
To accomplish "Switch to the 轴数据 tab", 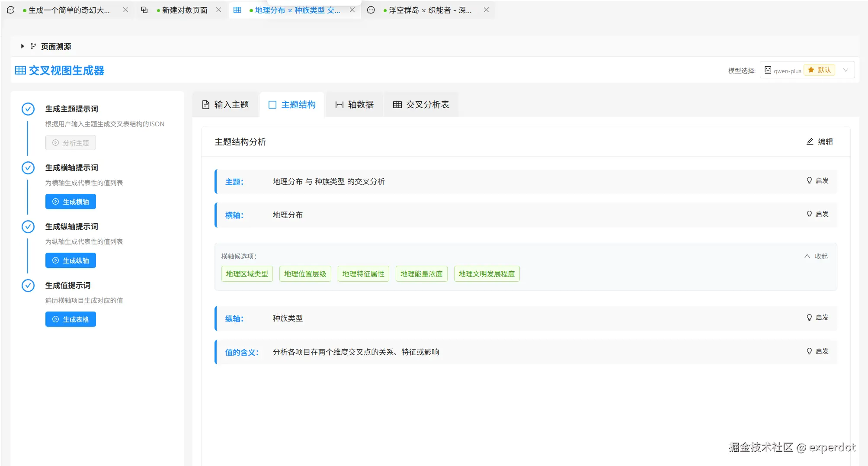I will click(355, 104).
